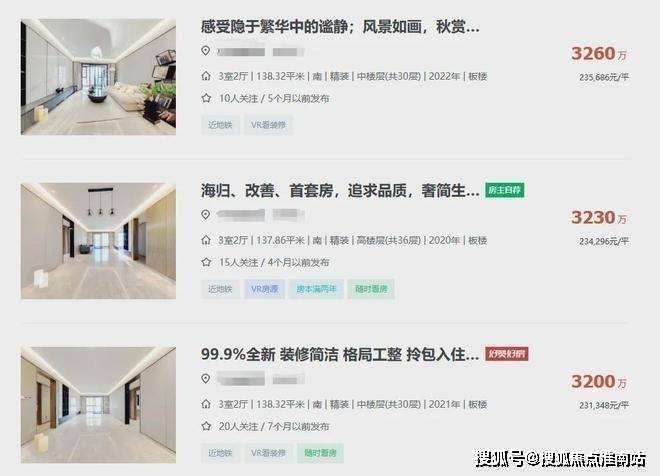Click star follow icon next to 15人关注
Image resolution: width=660 pixels, height=476 pixels.
point(206,262)
